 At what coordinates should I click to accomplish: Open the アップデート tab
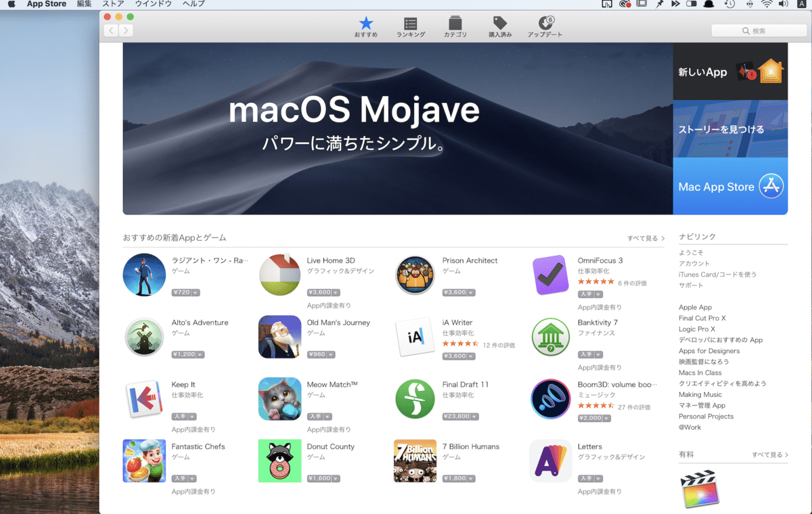point(545,27)
